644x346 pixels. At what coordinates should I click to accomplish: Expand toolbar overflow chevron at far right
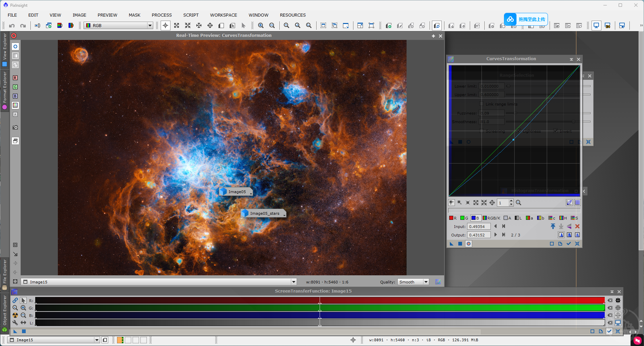coord(641,26)
